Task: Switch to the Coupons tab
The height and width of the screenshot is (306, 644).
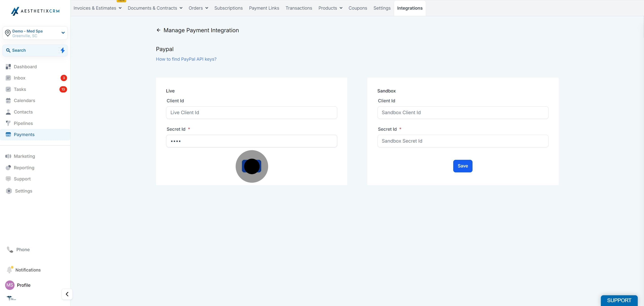Action: point(358,8)
